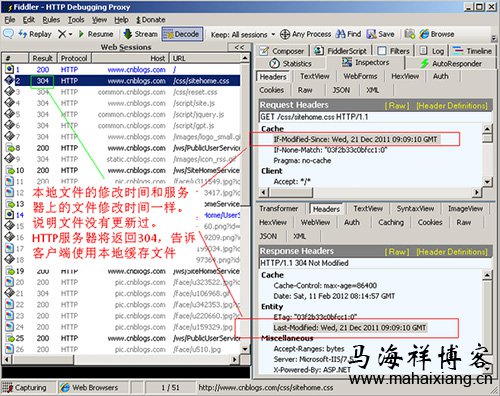This screenshot has height=396, width=500.
Task: Switch to the AutoResponder tab
Action: pyautogui.click(x=451, y=63)
